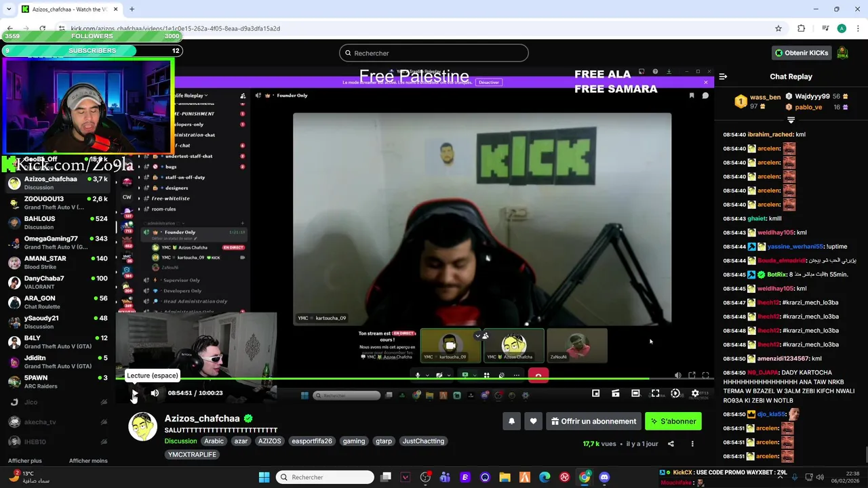Open Task View on the taskbar
This screenshot has height=488, width=868.
(x=386, y=477)
